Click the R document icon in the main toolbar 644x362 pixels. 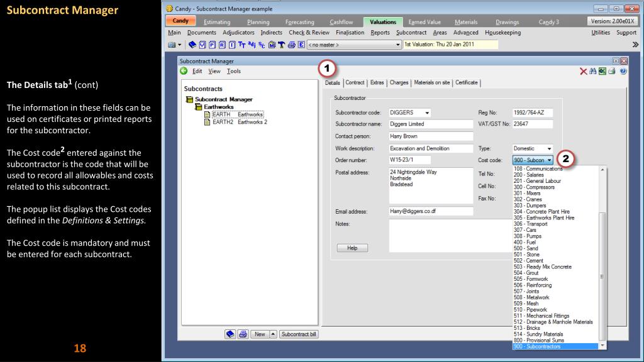(x=222, y=45)
